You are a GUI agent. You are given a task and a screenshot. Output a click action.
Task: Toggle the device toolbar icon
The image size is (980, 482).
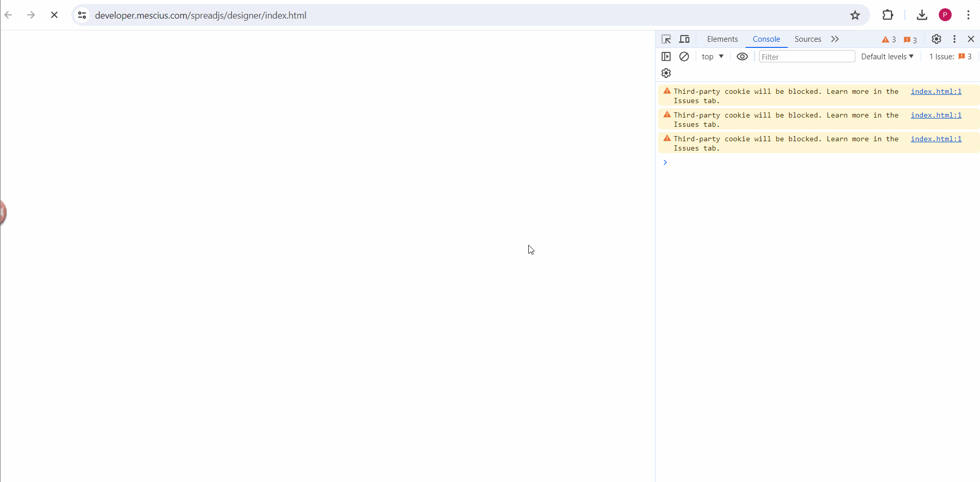[684, 39]
